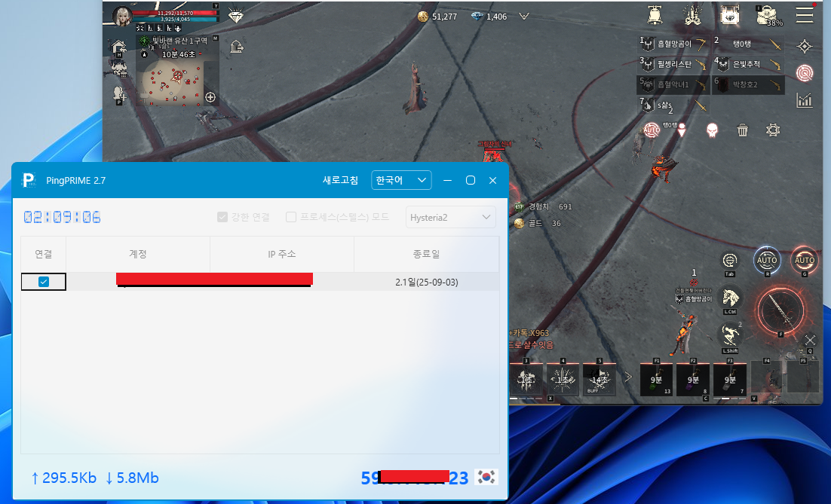Expand skill bar with the right chevron arrow
The width and height of the screenshot is (831, 504).
628,377
